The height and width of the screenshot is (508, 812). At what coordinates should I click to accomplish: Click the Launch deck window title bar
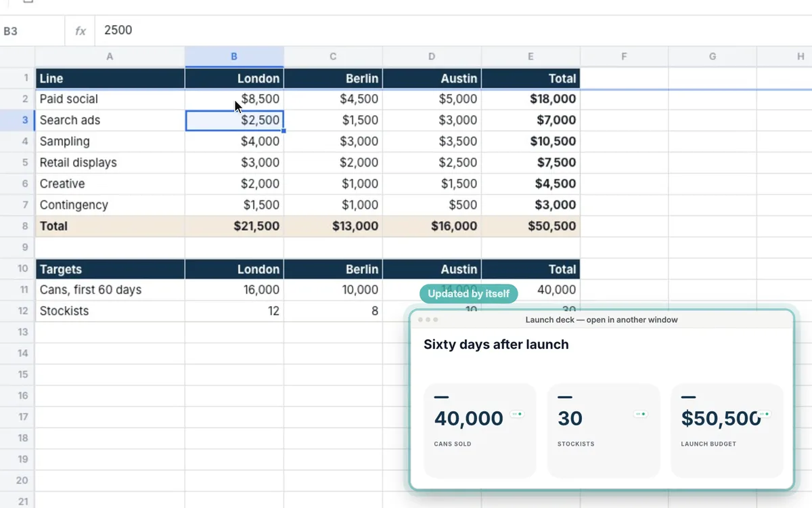602,320
